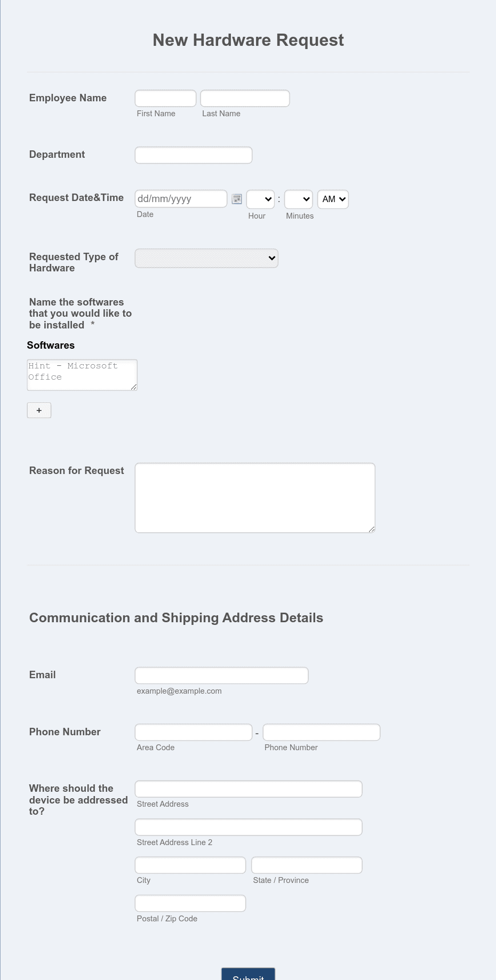This screenshot has height=980, width=496.
Task: Open the Minutes dropdown
Action: pos(298,199)
